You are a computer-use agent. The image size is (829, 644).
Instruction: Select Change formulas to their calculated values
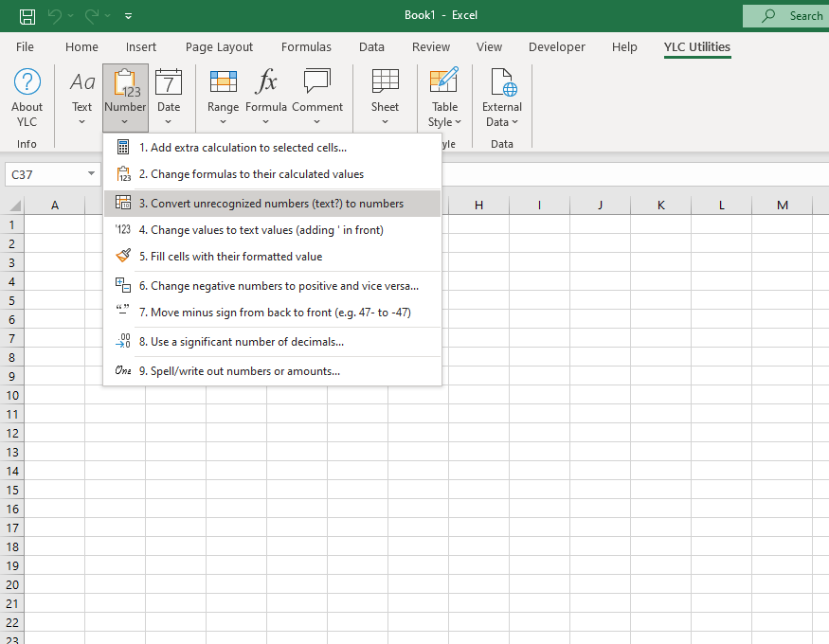click(x=257, y=173)
